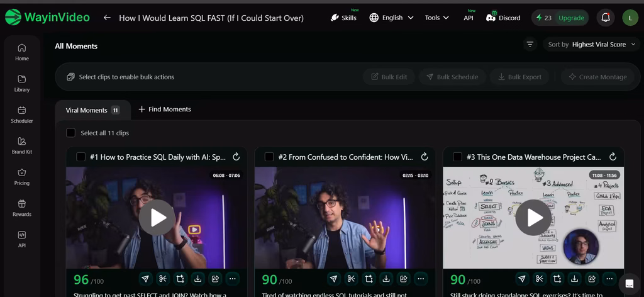The image size is (644, 297).
Task: Open API in the top navigation
Action: click(x=469, y=18)
